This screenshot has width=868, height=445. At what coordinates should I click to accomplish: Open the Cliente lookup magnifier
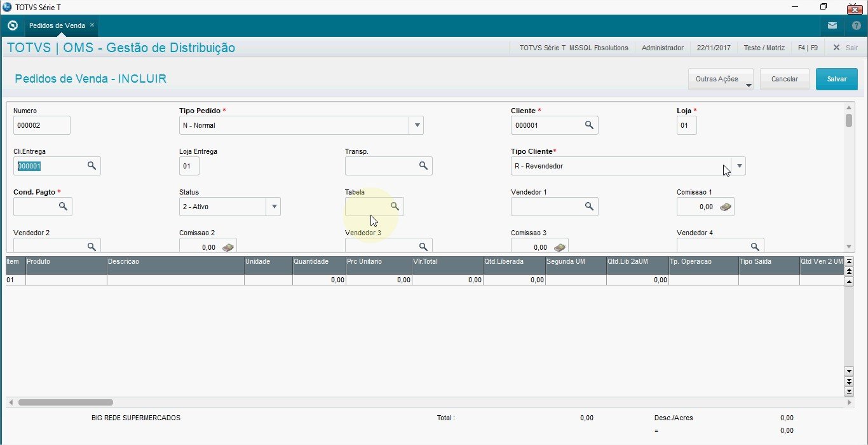tap(589, 125)
